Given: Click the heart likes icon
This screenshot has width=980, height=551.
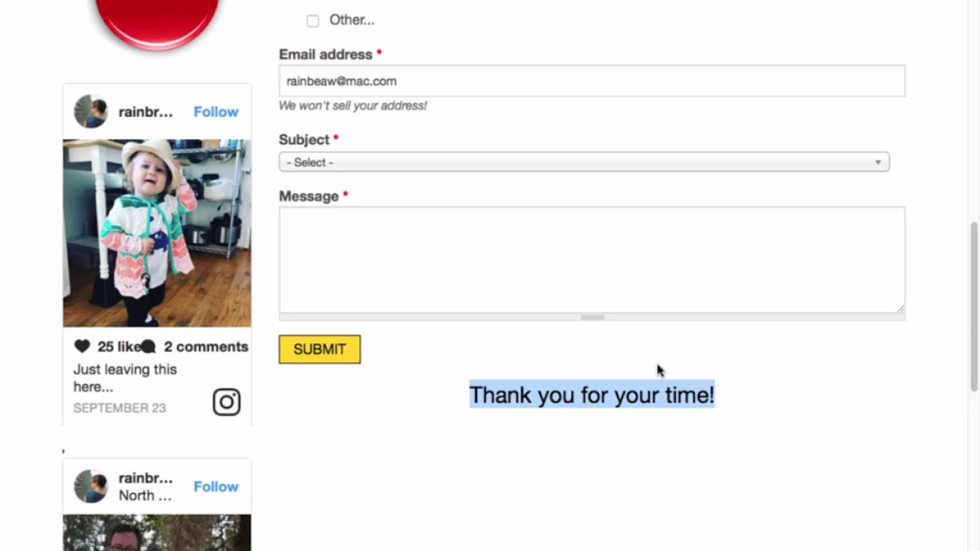Looking at the screenshot, I should coord(82,347).
